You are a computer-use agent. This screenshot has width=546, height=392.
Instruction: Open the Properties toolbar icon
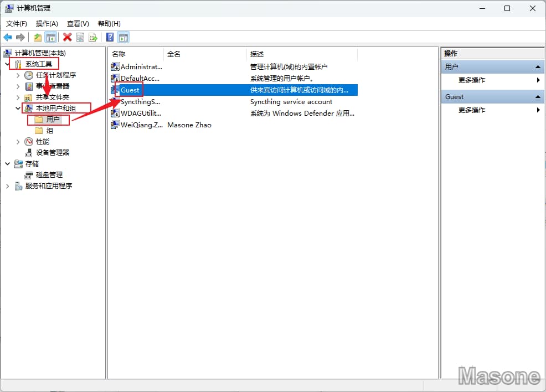coord(80,37)
